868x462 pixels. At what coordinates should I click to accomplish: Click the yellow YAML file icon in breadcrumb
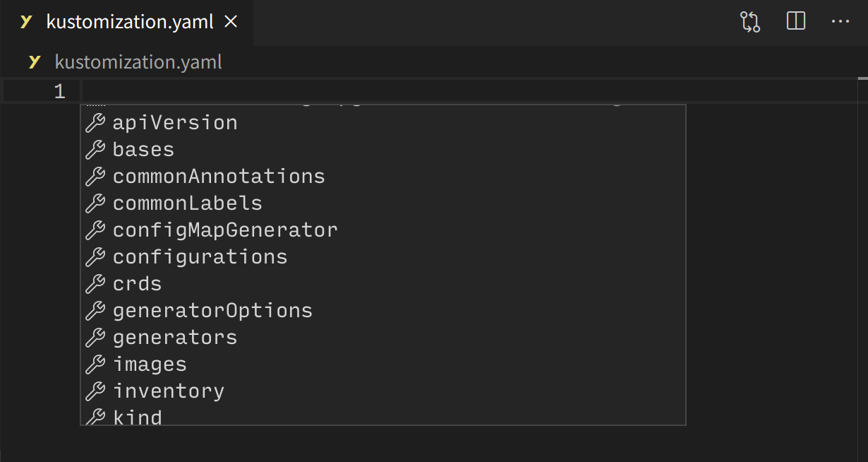[35, 62]
